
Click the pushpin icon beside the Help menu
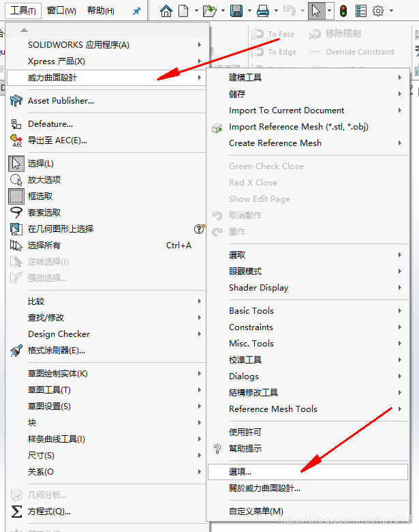click(x=137, y=11)
